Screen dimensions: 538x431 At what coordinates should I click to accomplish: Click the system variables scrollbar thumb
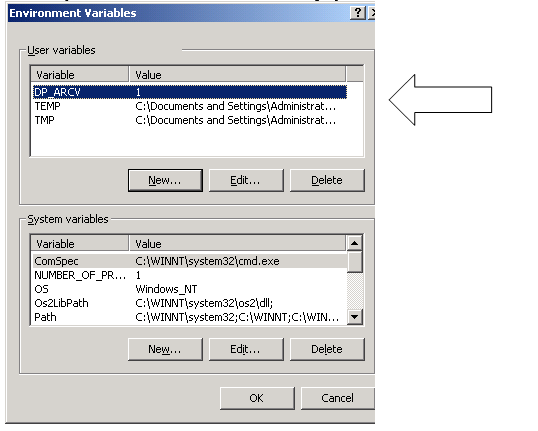pos(354,261)
